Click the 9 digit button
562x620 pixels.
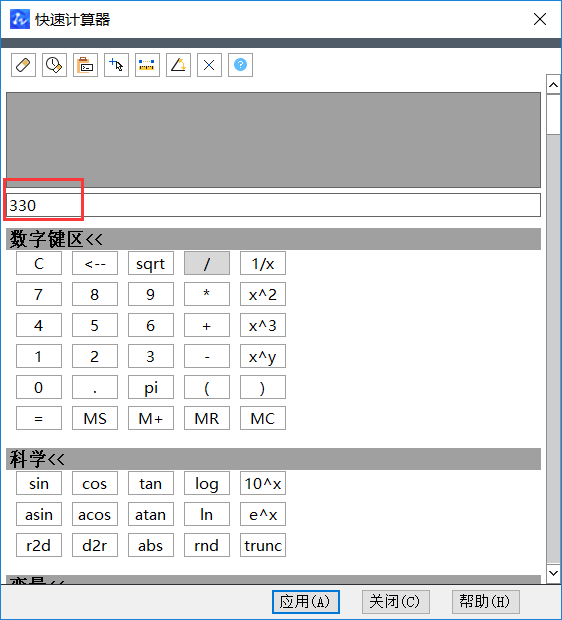tap(151, 294)
